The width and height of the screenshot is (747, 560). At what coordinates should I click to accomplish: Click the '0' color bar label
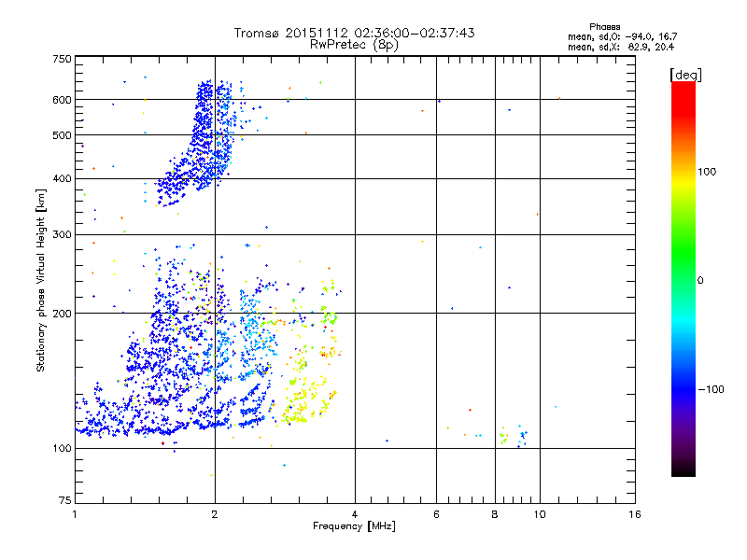pos(700,280)
